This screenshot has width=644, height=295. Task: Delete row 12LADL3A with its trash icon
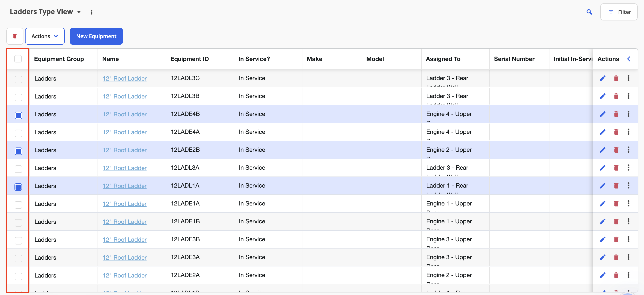pyautogui.click(x=616, y=168)
